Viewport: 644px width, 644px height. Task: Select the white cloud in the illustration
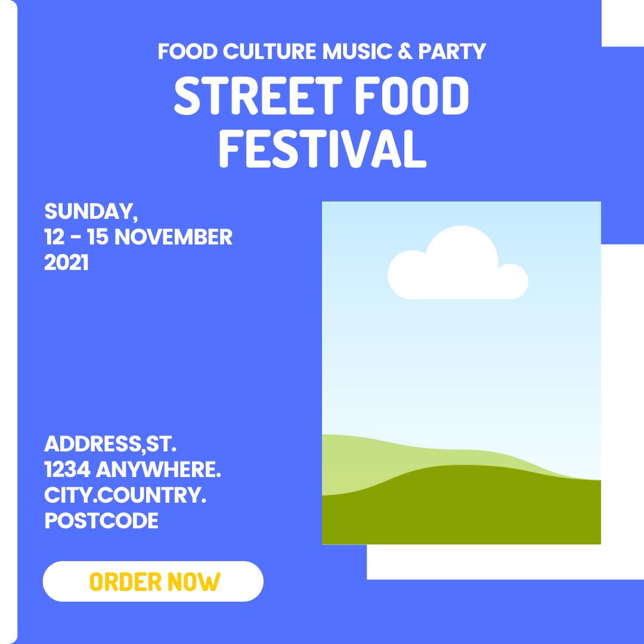pos(458,268)
